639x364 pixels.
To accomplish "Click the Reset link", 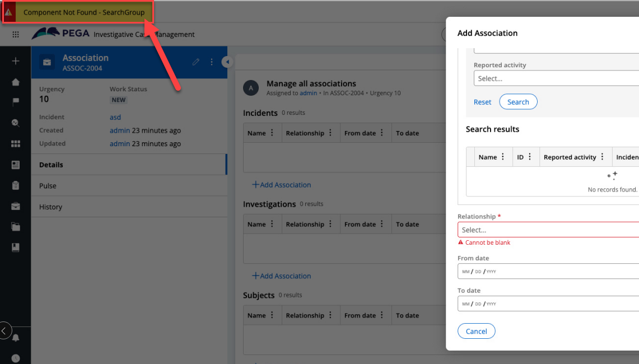I will (482, 102).
